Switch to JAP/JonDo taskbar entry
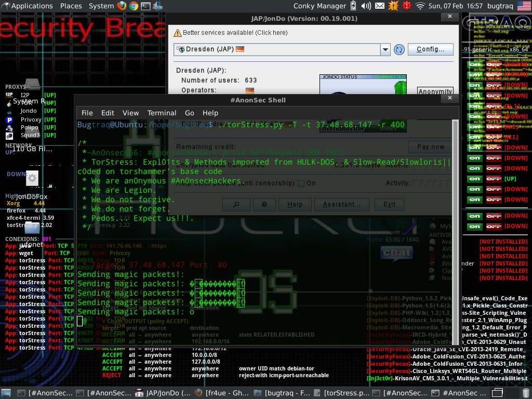The image size is (532, 399). [164, 393]
